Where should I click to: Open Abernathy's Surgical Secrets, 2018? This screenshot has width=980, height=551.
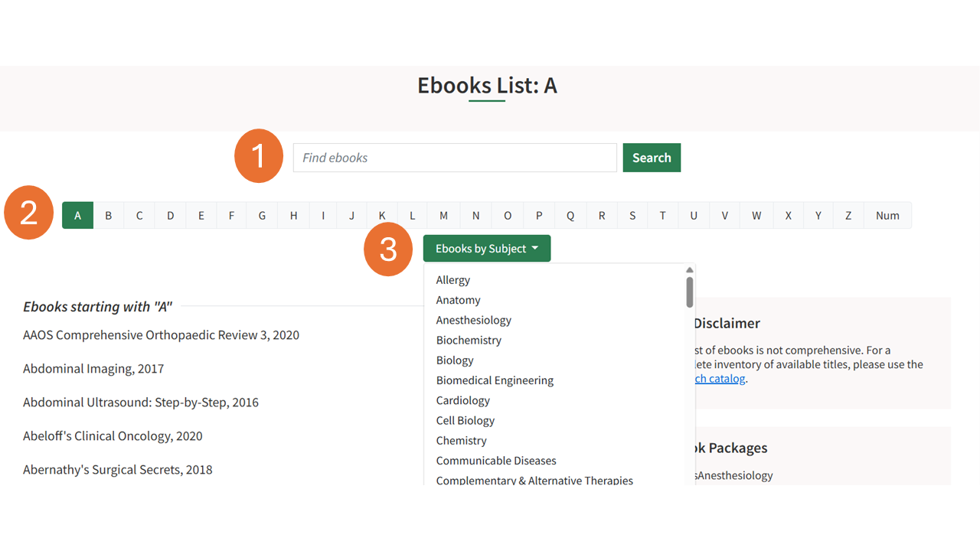click(117, 470)
